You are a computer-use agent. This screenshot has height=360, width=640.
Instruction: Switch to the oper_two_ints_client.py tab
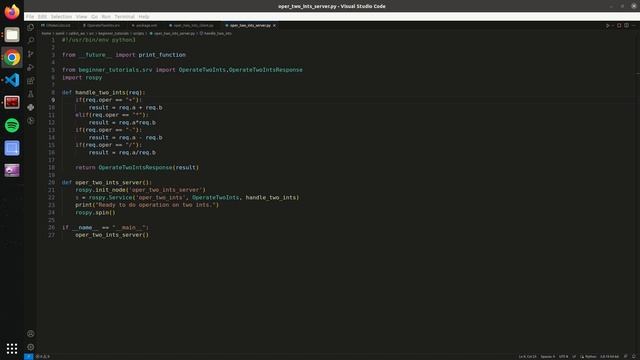click(x=191, y=25)
